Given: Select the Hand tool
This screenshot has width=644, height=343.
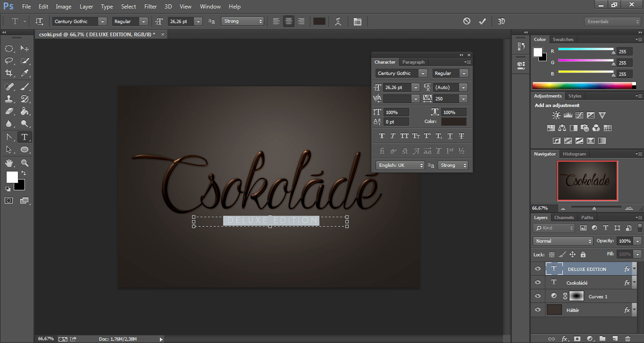Looking at the screenshot, I should pos(9,163).
